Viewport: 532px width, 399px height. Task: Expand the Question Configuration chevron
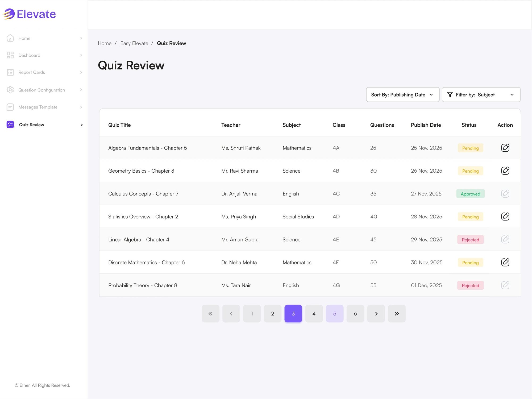(x=81, y=90)
